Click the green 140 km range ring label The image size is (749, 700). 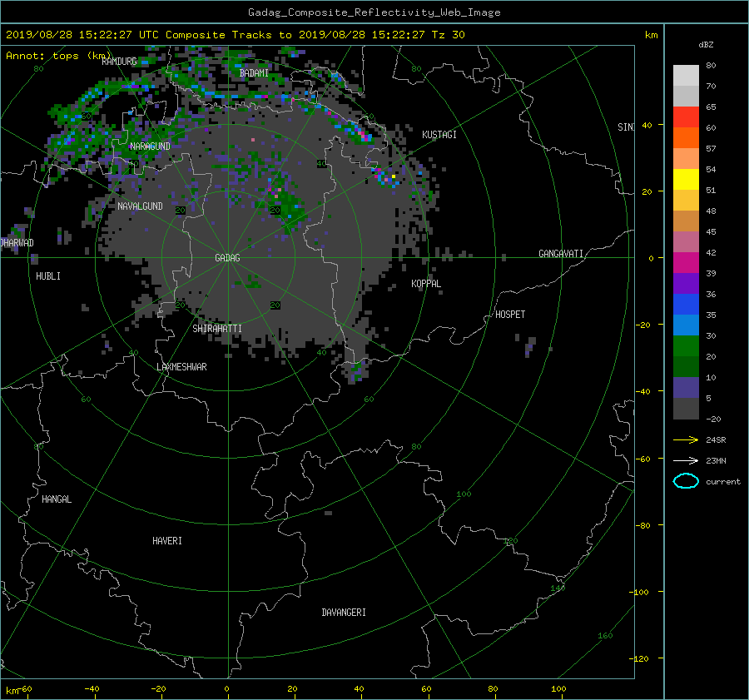point(558,588)
